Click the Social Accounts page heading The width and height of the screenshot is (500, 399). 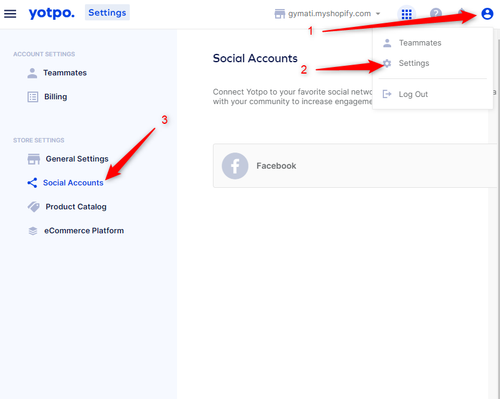pyautogui.click(x=255, y=58)
